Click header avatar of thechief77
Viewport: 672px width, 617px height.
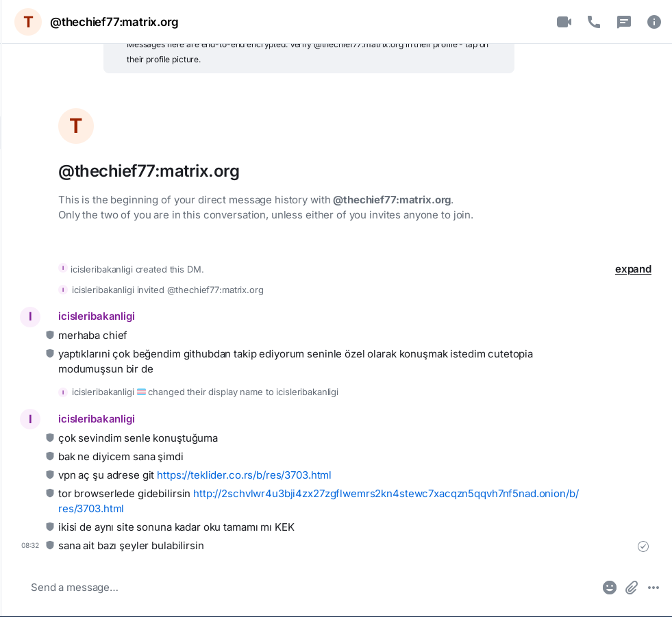pyautogui.click(x=28, y=22)
